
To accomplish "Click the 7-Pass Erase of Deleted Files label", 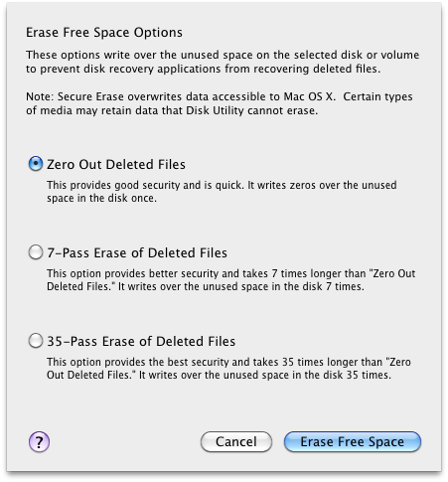I will tap(137, 253).
